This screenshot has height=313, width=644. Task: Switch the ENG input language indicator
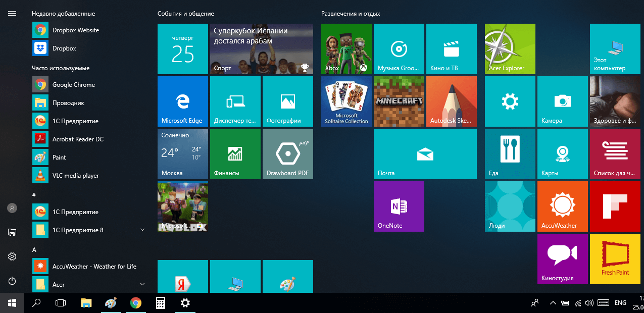pyautogui.click(x=620, y=303)
